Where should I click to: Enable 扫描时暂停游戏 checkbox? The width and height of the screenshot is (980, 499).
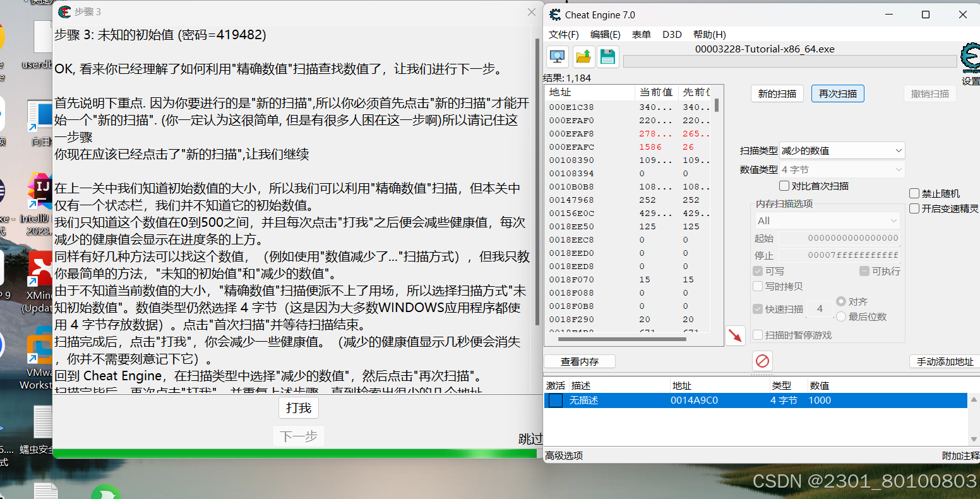[758, 335]
